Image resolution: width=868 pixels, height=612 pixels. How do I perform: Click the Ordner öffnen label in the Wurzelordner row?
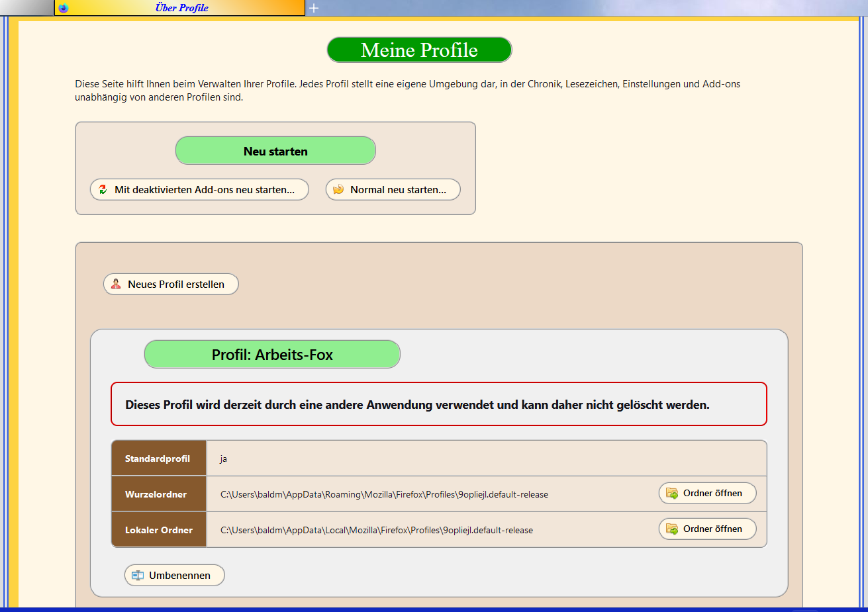point(712,493)
